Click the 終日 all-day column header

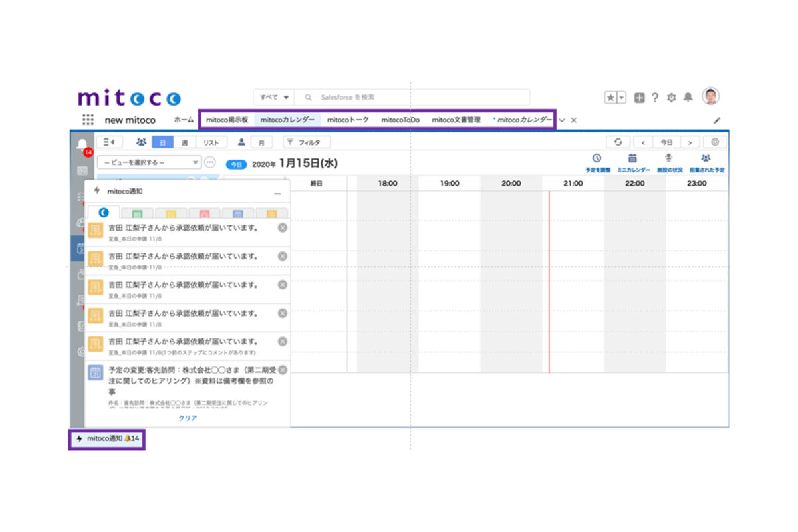(x=316, y=183)
